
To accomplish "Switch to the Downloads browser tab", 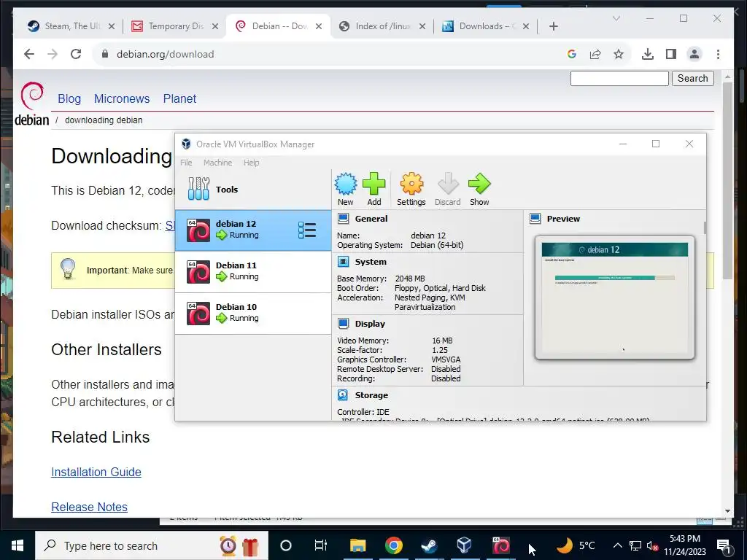I will point(486,26).
